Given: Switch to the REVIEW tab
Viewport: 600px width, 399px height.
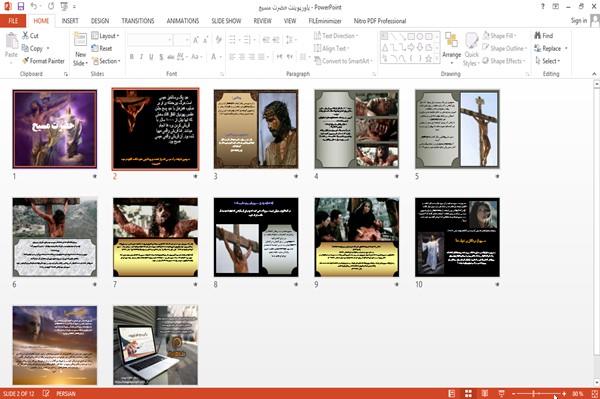Looking at the screenshot, I should point(262,21).
